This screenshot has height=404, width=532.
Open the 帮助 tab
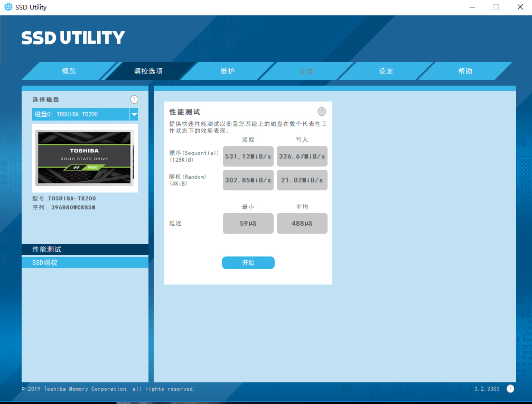tap(465, 71)
